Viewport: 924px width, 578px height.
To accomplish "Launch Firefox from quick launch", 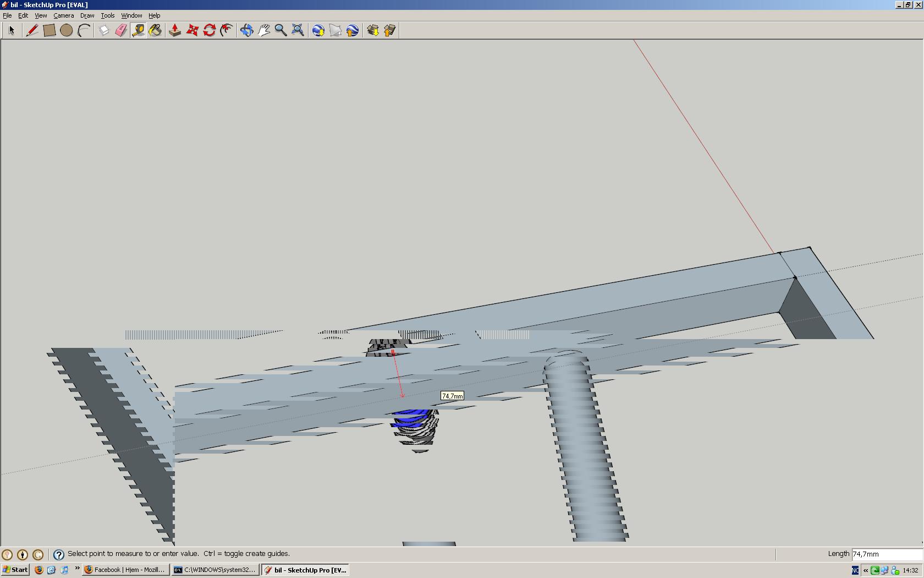I will pyautogui.click(x=38, y=570).
